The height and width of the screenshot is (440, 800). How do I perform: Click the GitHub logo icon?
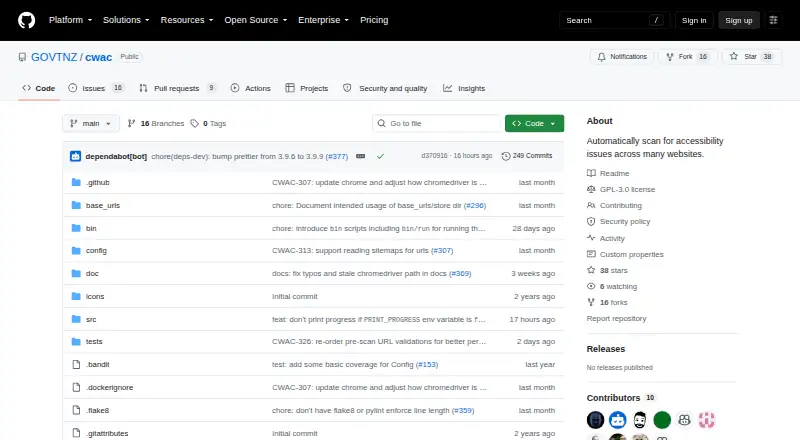point(27,20)
